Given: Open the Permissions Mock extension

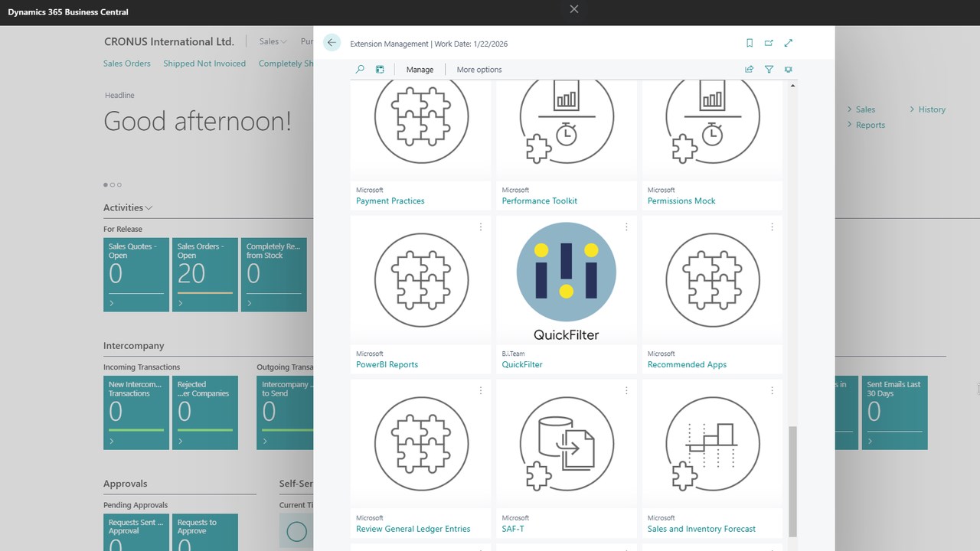Looking at the screenshot, I should pos(681,201).
